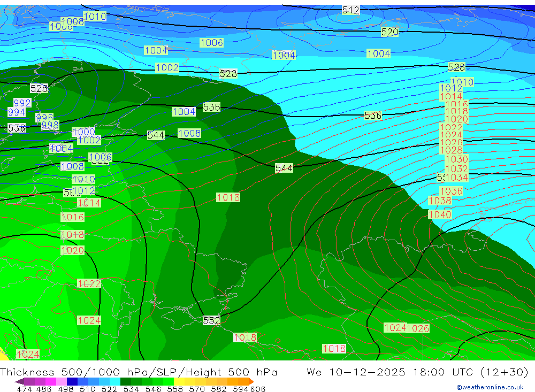Click the legend value 558
This screenshot has width=535, height=392.
coord(175,389)
